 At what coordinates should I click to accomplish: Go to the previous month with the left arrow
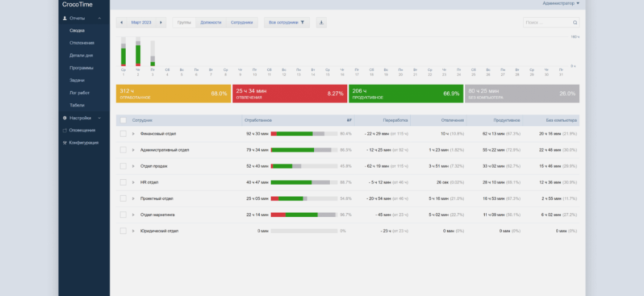tap(121, 23)
